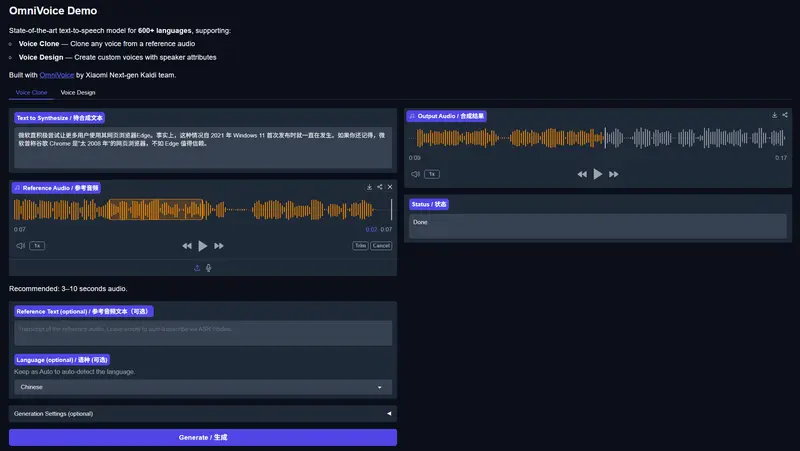
Task: Click the Output Audio label music icon
Action: click(412, 116)
